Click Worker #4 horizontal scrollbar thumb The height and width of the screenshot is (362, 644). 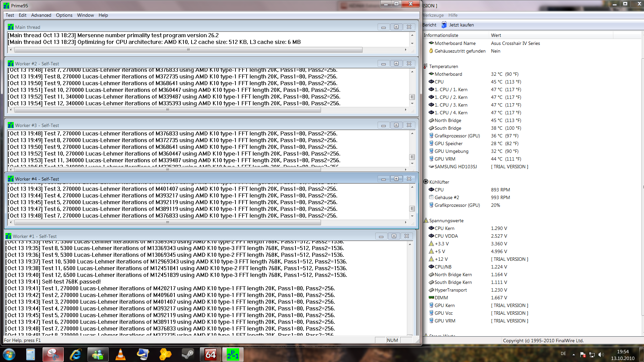(168, 222)
